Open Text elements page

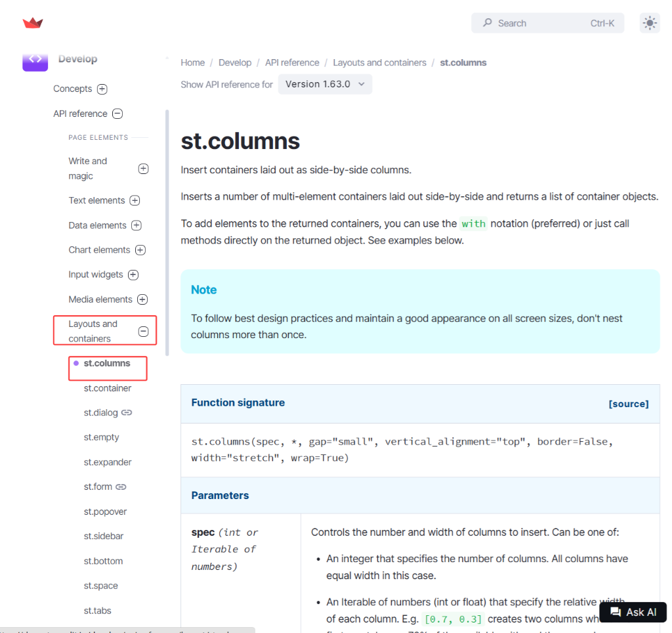(x=96, y=200)
